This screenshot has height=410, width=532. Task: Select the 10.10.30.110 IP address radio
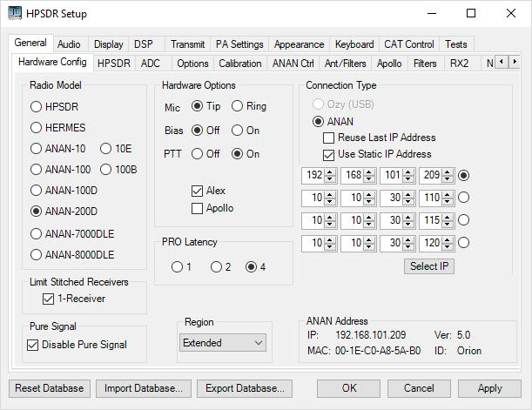click(464, 198)
